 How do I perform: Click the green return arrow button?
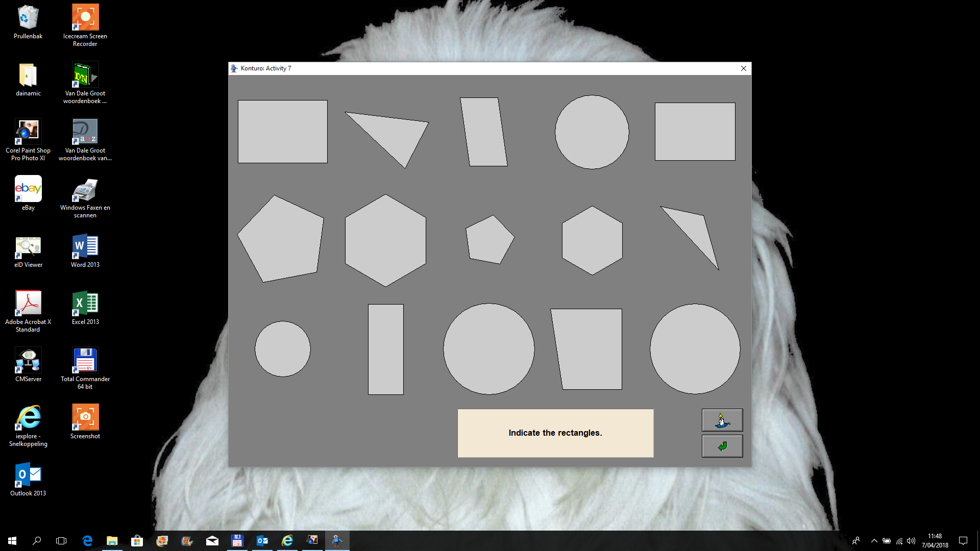(722, 446)
